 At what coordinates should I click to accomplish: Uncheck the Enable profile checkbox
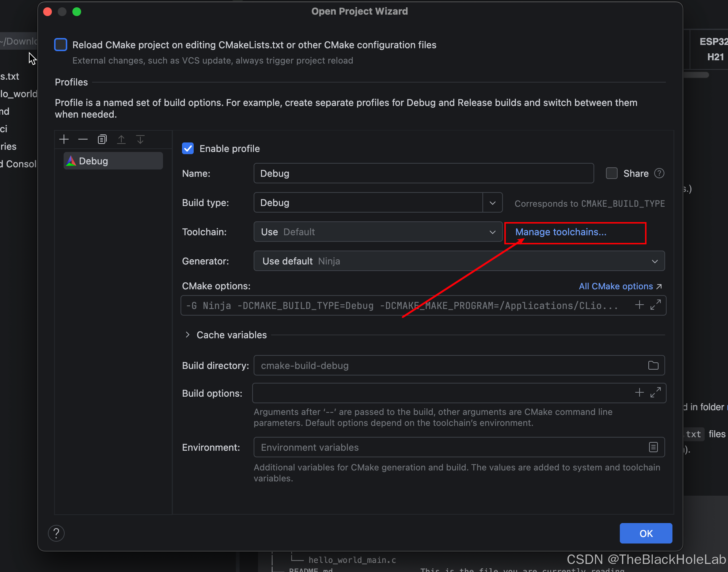point(188,148)
